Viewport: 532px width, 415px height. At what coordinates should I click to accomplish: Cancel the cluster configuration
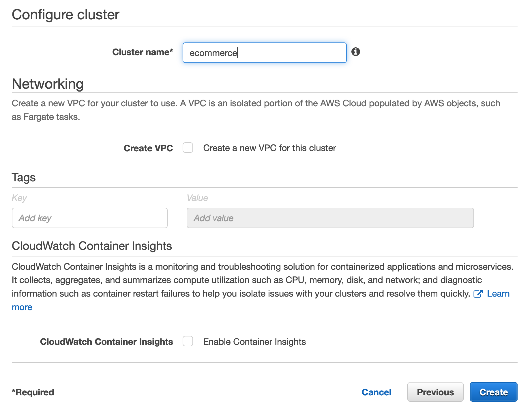click(376, 392)
